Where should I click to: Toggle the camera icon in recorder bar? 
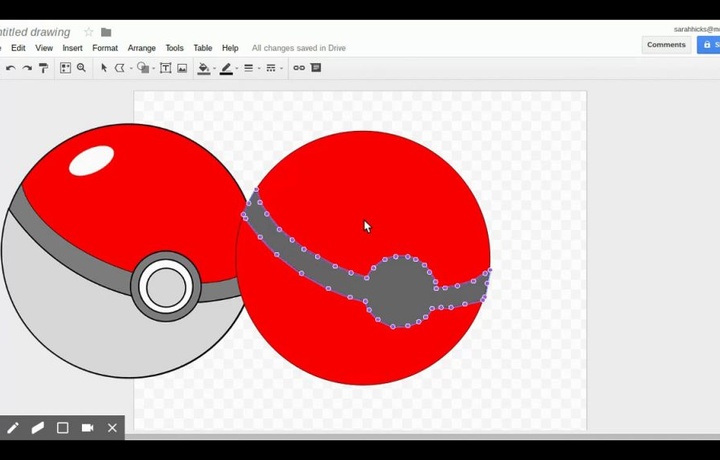click(x=87, y=428)
